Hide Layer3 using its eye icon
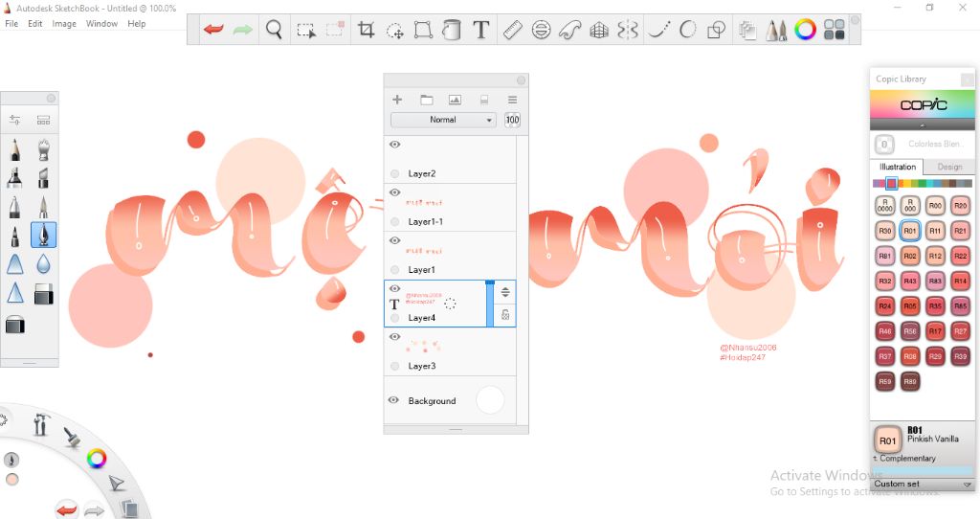Screen dimensions: 980x519 395,336
